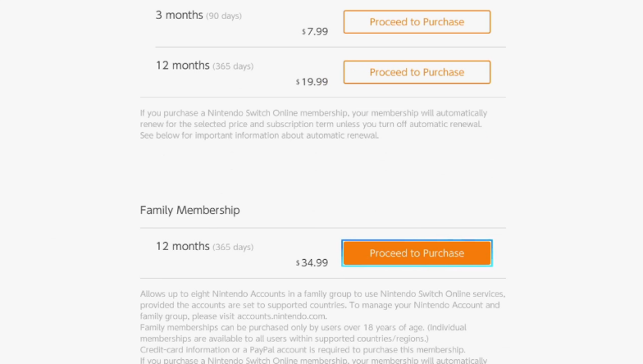Click the '(90 days)' duration text
The height and width of the screenshot is (364, 643).
pyautogui.click(x=224, y=16)
